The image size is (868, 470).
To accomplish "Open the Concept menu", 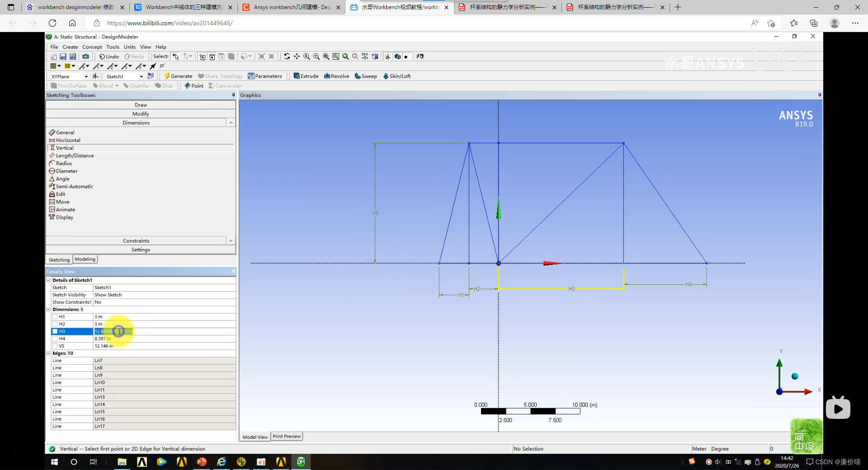I will [92, 47].
